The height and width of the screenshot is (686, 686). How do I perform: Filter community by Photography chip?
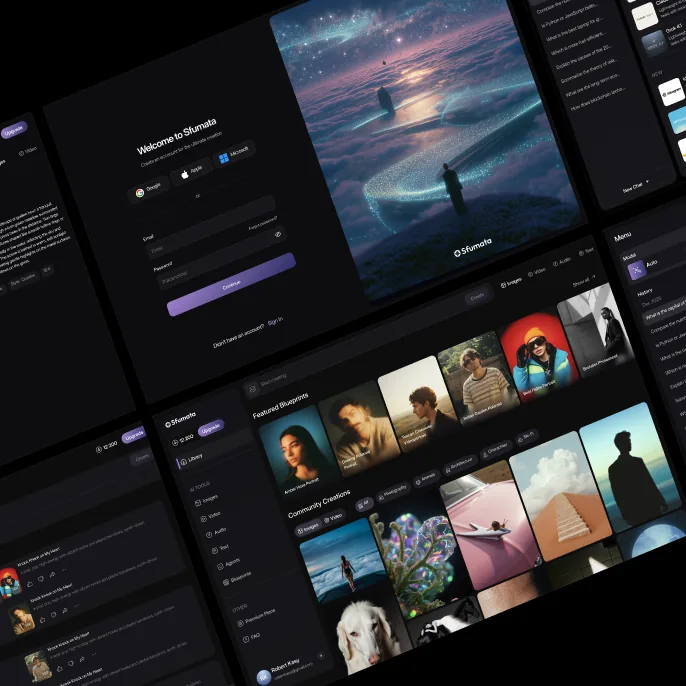point(392,492)
